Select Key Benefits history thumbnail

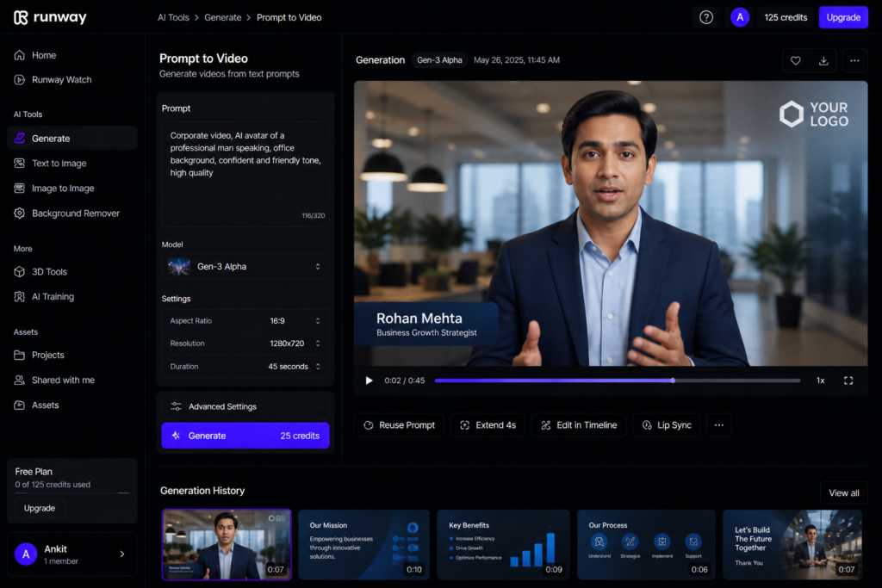[503, 545]
